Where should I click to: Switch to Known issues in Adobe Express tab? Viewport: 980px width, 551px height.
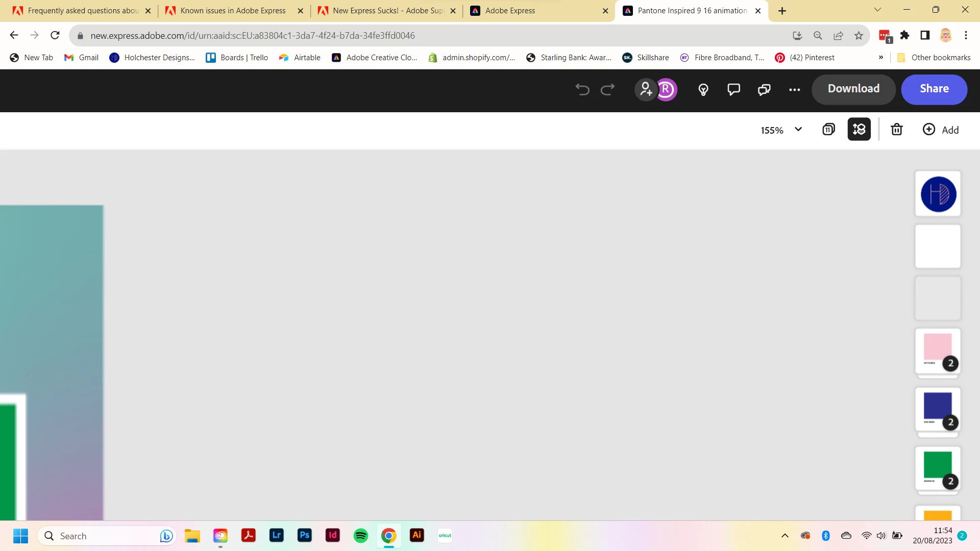pos(233,11)
